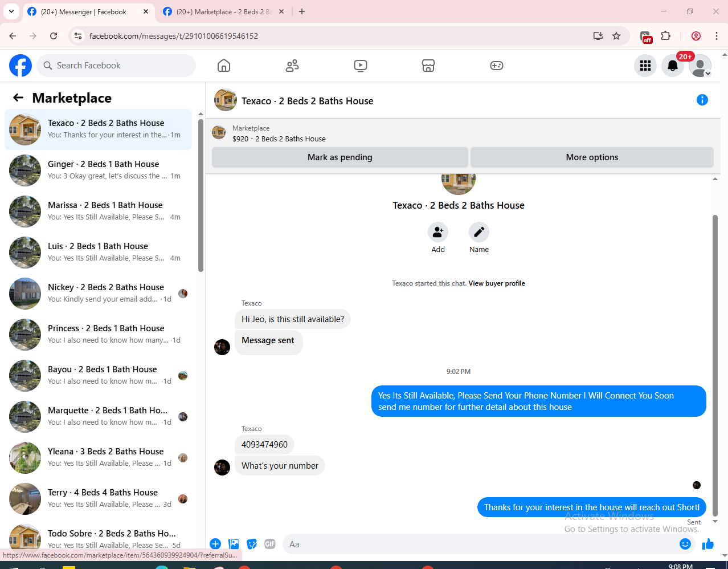This screenshot has width=728, height=569.
Task: Click Mark as pending button
Action: (340, 157)
